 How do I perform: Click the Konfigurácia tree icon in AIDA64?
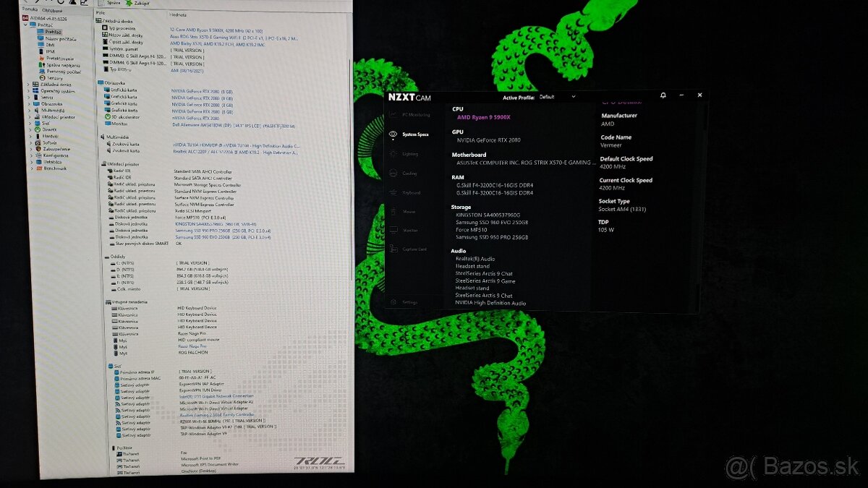(x=37, y=155)
